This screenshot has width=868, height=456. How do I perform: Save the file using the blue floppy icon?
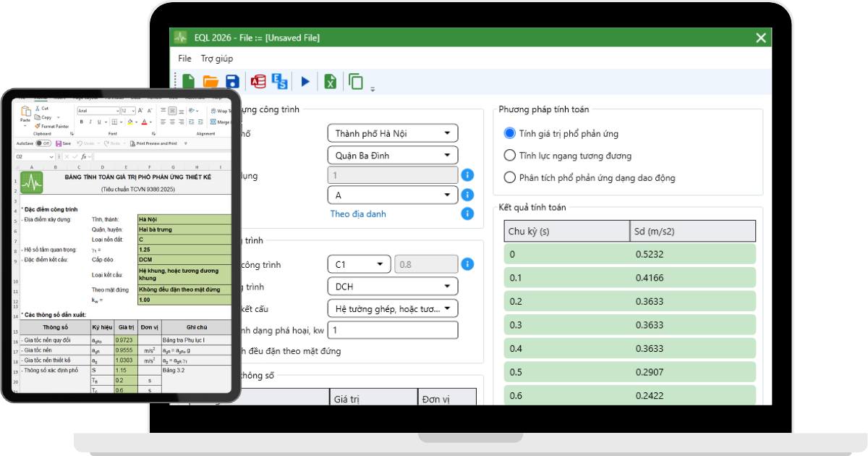click(x=232, y=82)
